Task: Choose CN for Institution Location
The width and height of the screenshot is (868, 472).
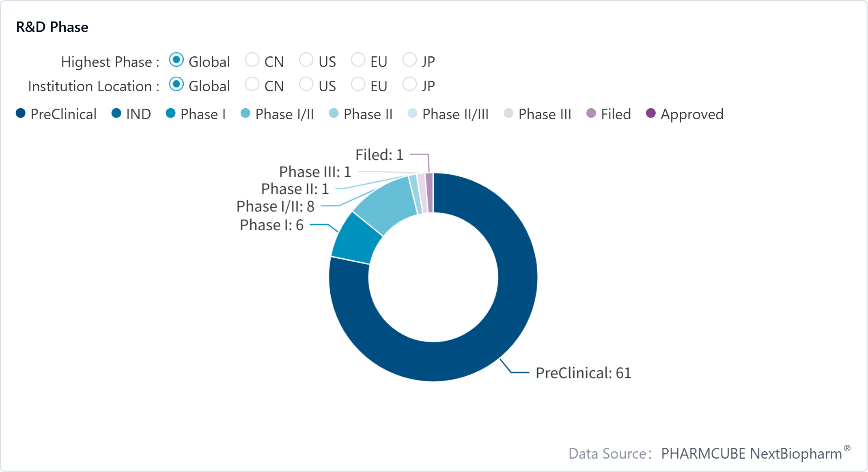Action: (x=252, y=84)
